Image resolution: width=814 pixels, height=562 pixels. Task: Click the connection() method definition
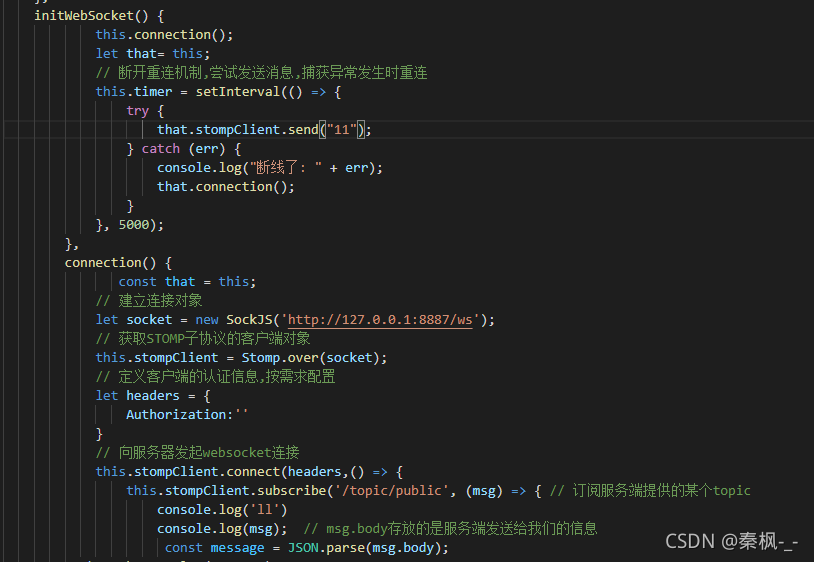coord(110,263)
